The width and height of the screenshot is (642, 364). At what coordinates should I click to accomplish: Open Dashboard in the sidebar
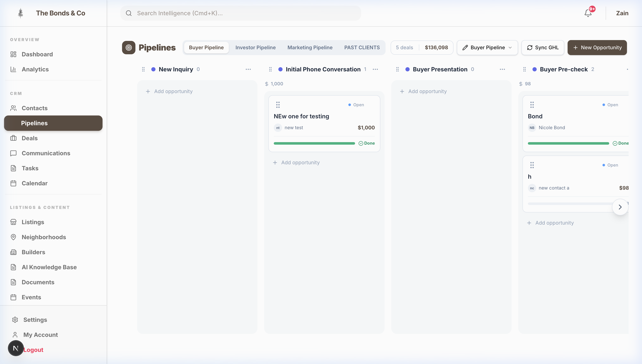(53, 54)
